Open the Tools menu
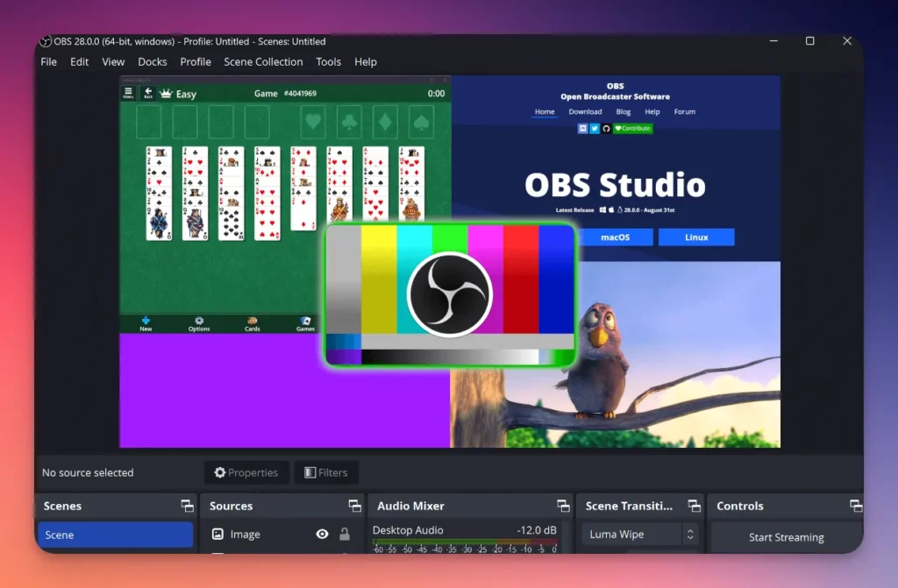 tap(328, 61)
